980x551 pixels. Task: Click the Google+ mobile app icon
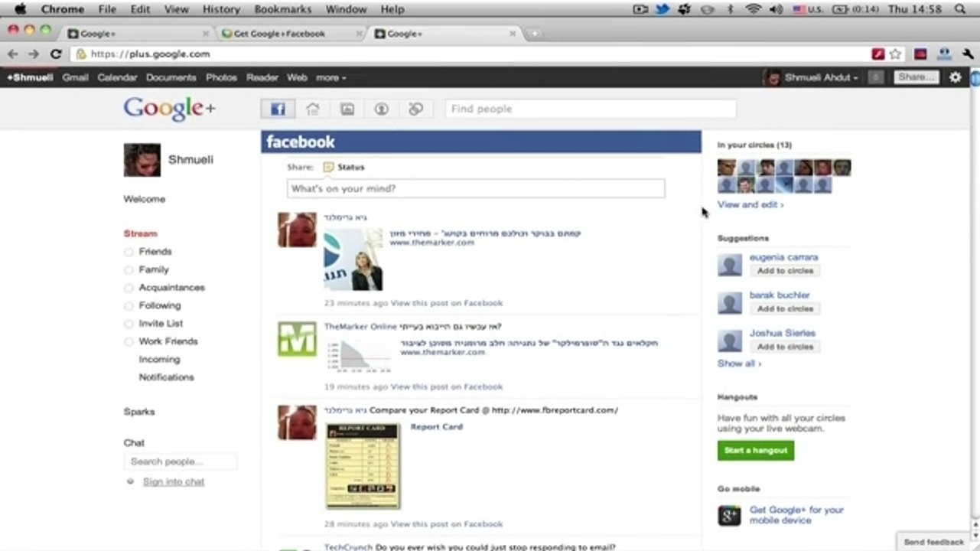tap(729, 516)
